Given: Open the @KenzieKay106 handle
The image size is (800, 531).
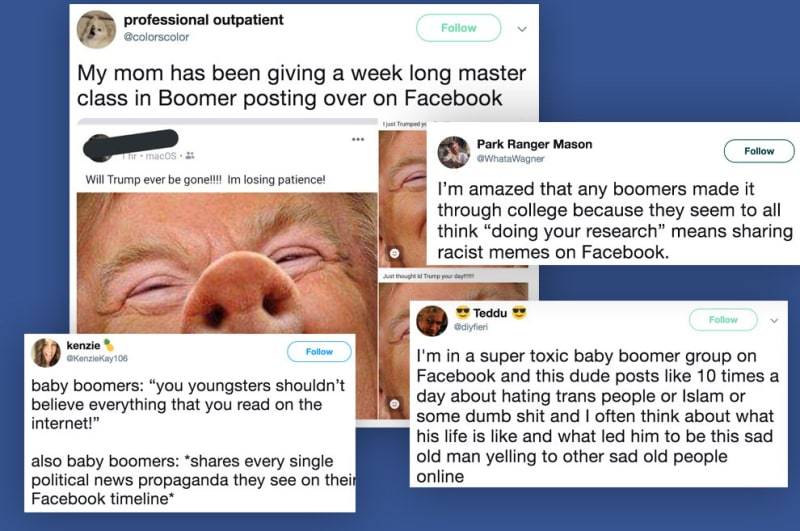Looking at the screenshot, I should click(x=97, y=359).
